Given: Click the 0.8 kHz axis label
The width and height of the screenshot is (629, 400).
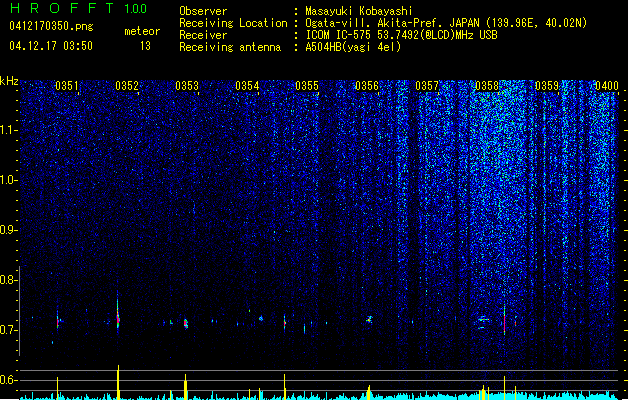Looking at the screenshot, I should 9,280.
